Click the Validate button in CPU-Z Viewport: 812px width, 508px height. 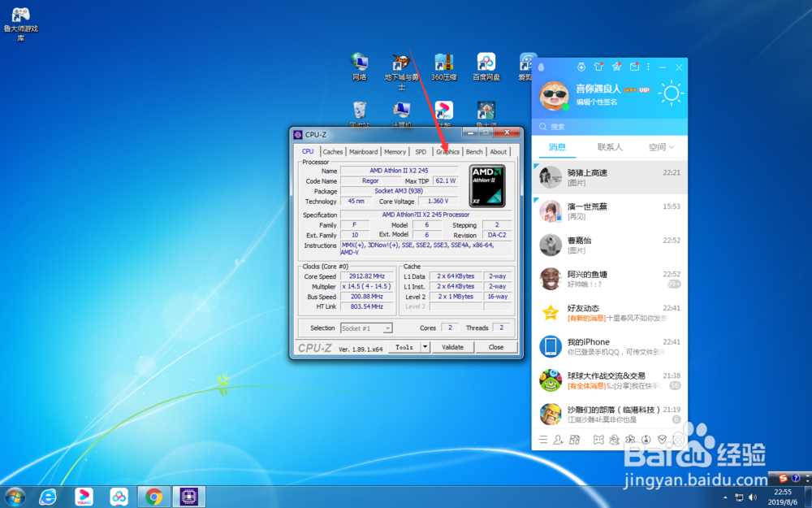click(453, 346)
